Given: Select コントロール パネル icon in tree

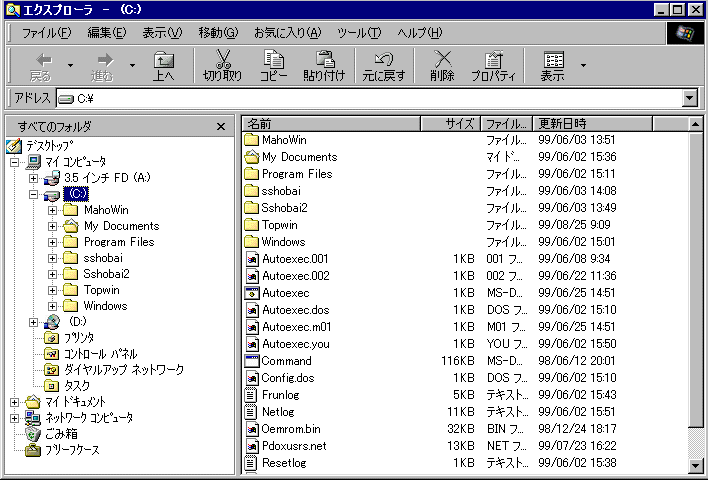Looking at the screenshot, I should pos(51,354).
